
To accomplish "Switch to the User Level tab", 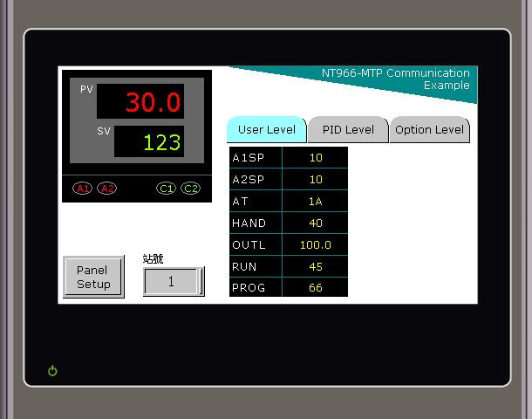I will (x=266, y=130).
